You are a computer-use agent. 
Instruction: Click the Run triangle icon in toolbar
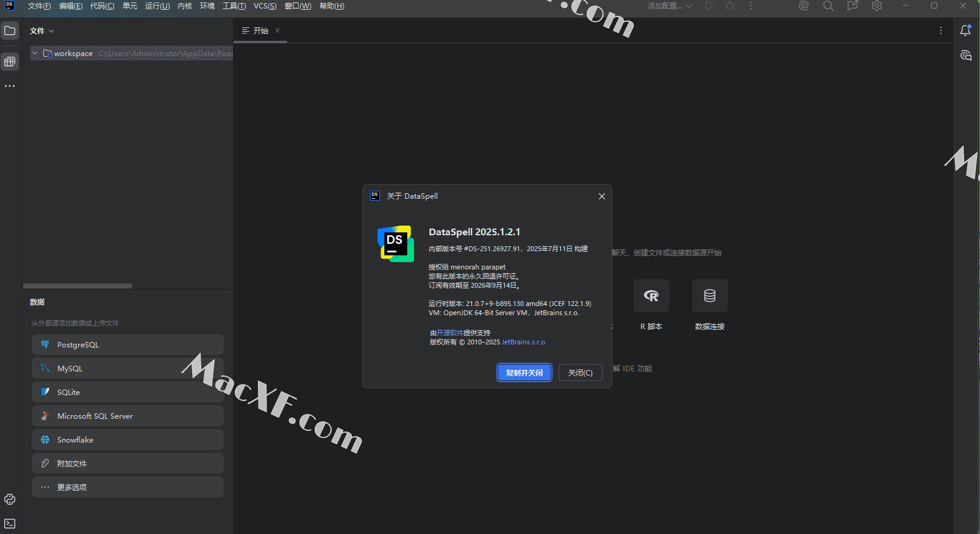(709, 6)
